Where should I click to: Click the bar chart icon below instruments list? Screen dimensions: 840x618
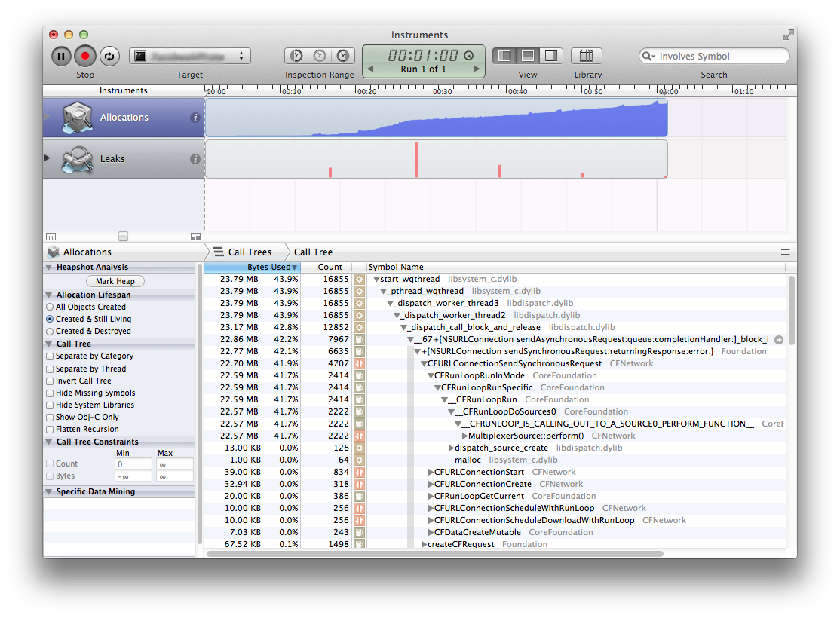point(51,237)
